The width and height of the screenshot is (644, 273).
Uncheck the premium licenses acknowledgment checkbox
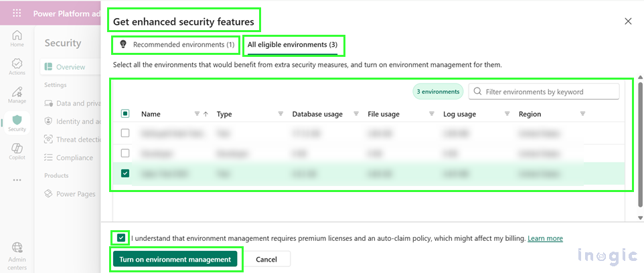point(120,238)
